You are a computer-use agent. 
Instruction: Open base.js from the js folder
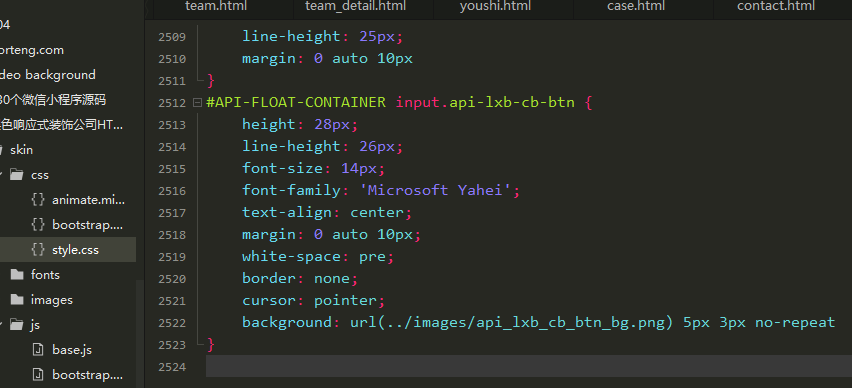click(x=72, y=350)
